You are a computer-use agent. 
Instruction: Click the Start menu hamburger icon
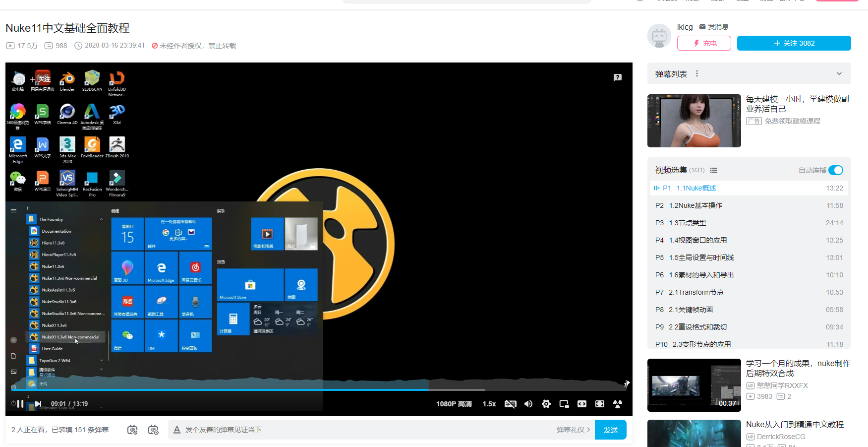point(13,211)
